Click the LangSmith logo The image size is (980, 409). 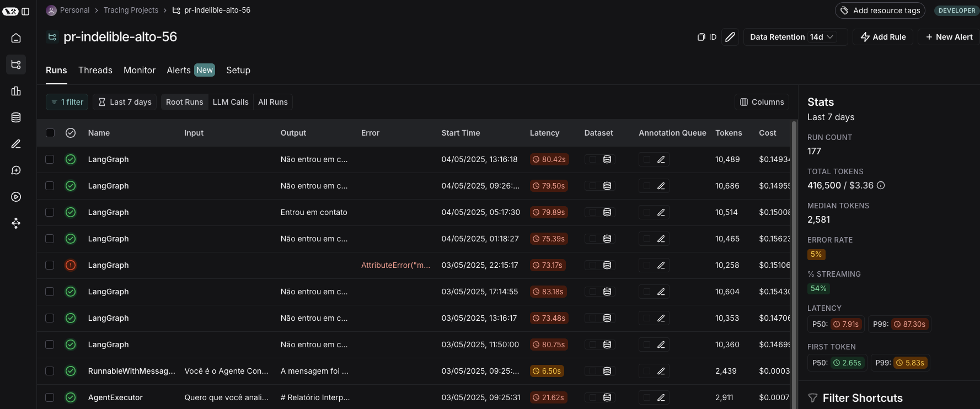(x=10, y=12)
